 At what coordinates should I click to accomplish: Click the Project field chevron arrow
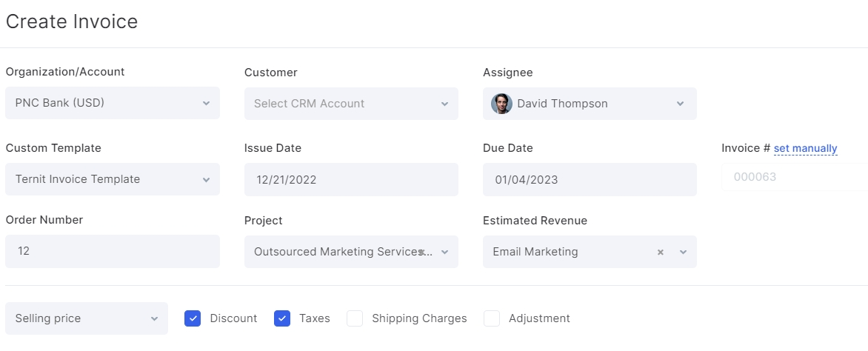tap(444, 253)
